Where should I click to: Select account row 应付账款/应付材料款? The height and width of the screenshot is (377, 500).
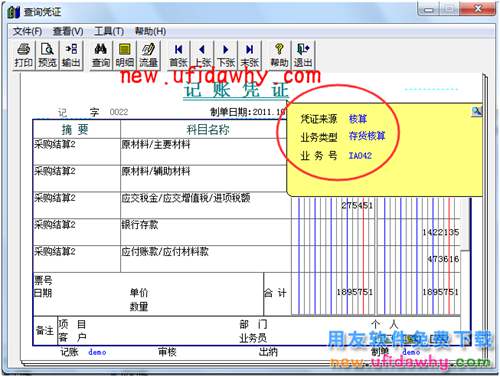tap(165, 251)
